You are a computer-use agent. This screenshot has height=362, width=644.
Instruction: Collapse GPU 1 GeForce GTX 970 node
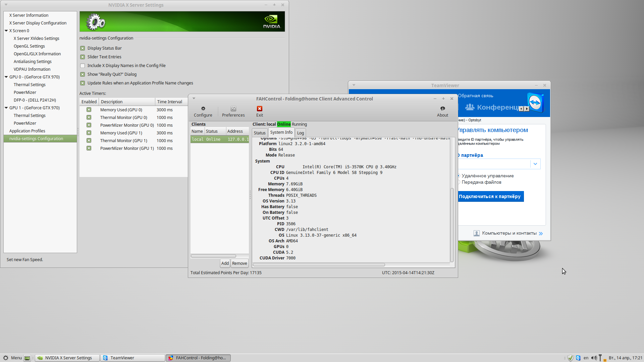[6, 108]
